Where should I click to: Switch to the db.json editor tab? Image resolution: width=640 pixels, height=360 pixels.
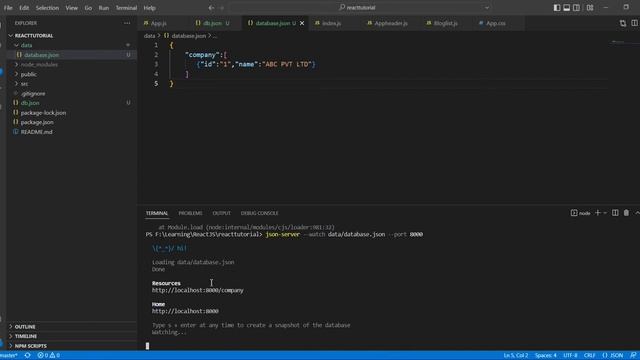coord(212,23)
